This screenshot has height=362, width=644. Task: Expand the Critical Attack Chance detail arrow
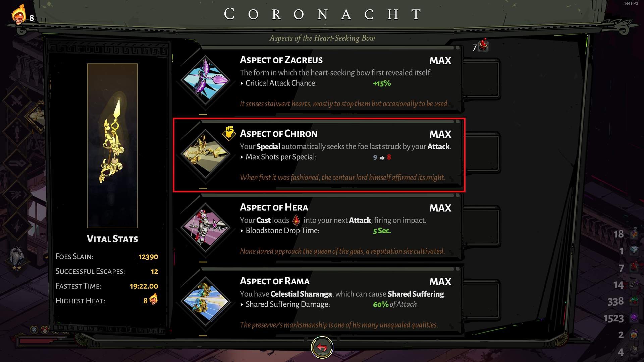pos(242,83)
